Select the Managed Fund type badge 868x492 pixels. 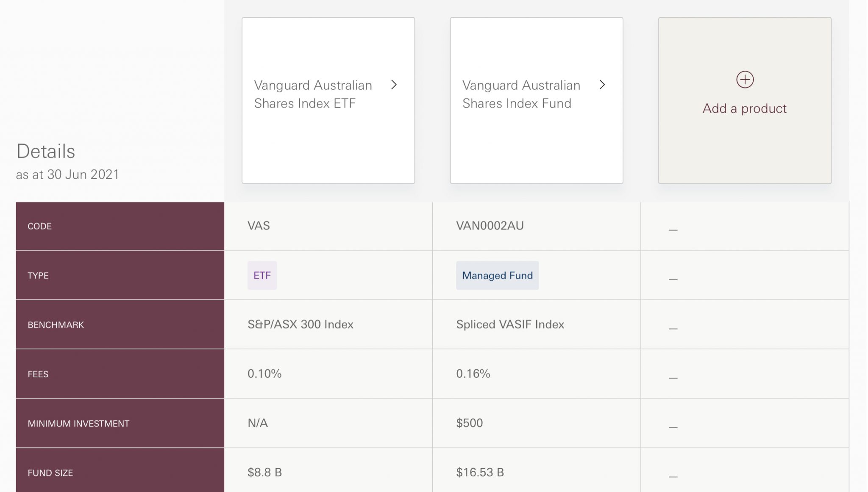[498, 275]
